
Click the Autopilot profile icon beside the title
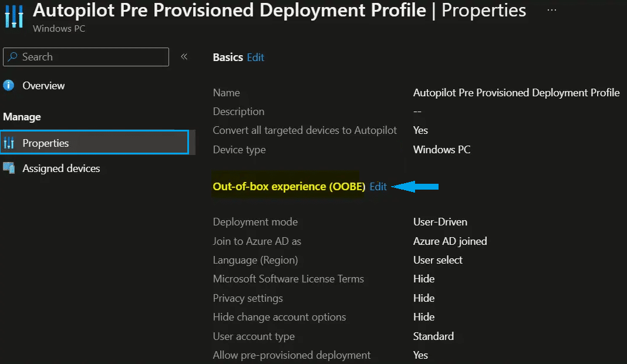(x=13, y=16)
